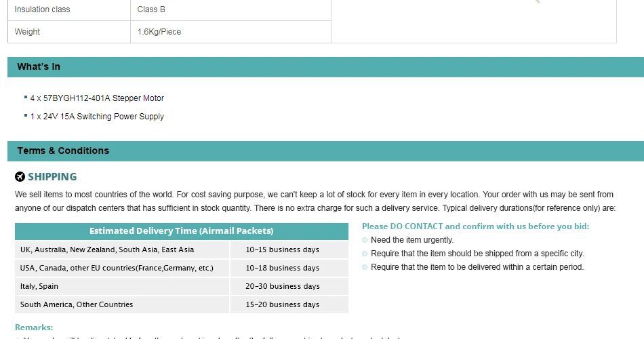This screenshot has width=644, height=339.
Task: Click the Italy, Spain table cell
Action: (122, 286)
